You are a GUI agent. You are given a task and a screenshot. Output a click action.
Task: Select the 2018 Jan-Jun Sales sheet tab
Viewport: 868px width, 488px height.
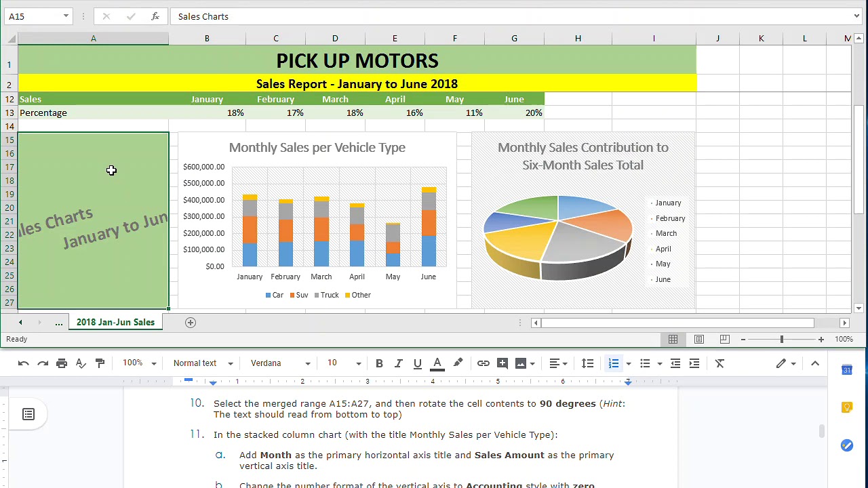(x=115, y=323)
